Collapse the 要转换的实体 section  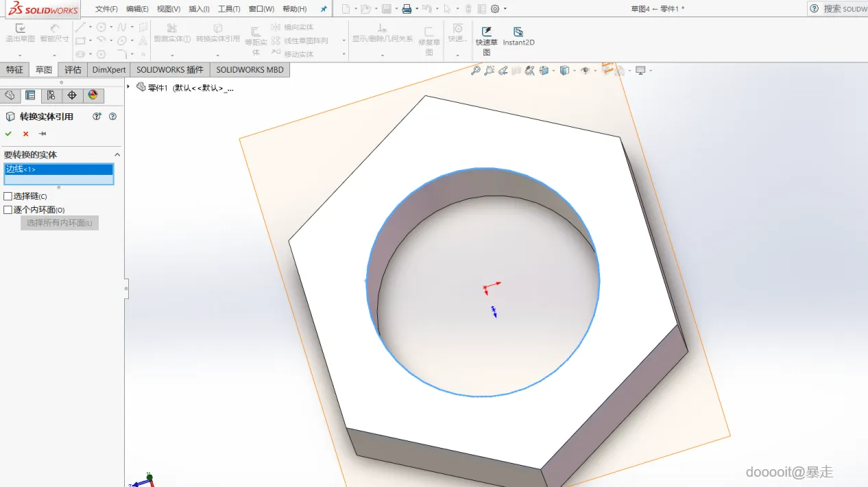[x=117, y=155]
